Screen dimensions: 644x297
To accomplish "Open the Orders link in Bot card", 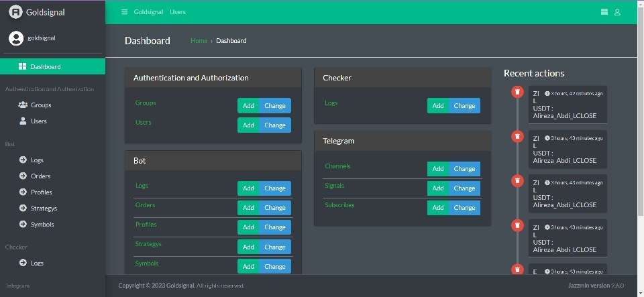I will tap(146, 205).
